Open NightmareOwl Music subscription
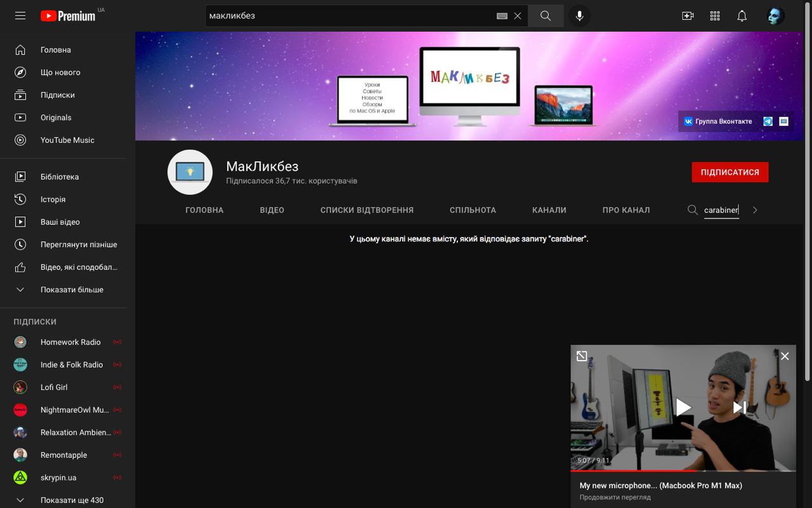This screenshot has height=508, width=812. tap(63, 410)
